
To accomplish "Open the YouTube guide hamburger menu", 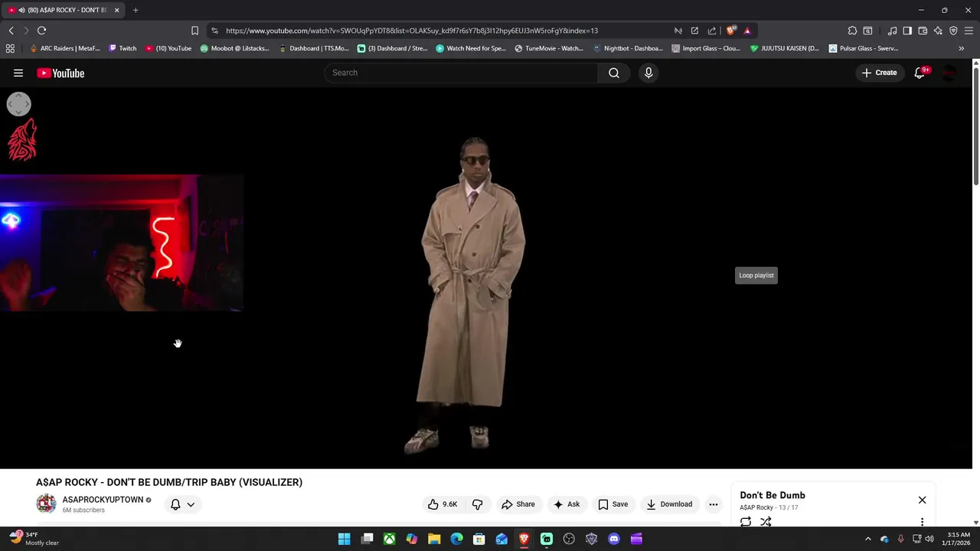I will (18, 73).
